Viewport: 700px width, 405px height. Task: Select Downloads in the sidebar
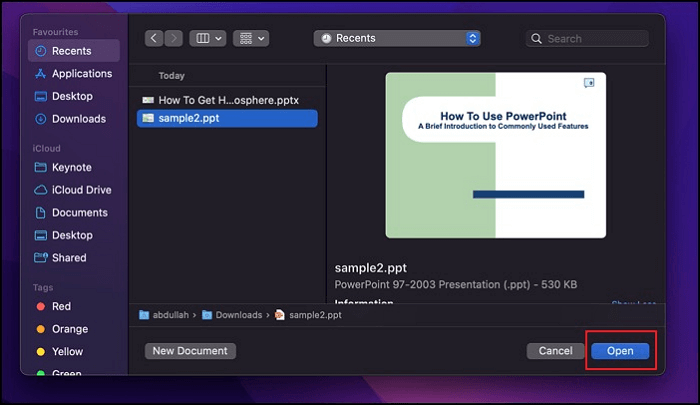(x=74, y=119)
